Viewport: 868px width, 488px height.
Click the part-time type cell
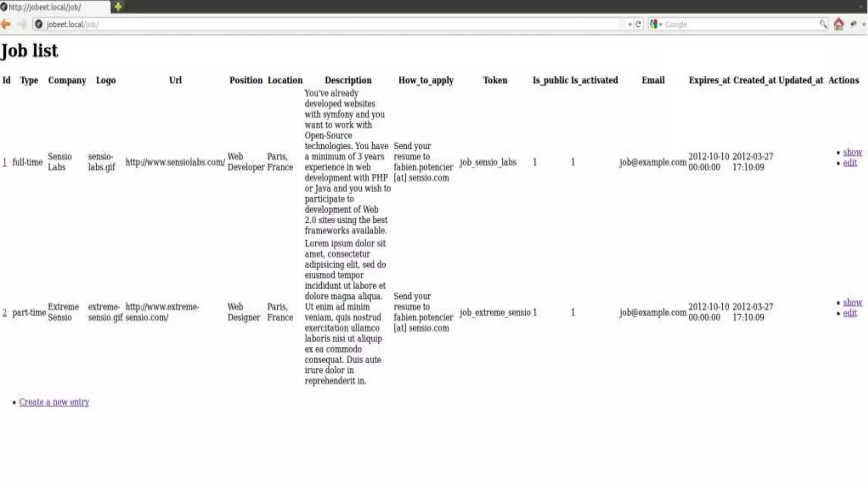[x=29, y=313]
